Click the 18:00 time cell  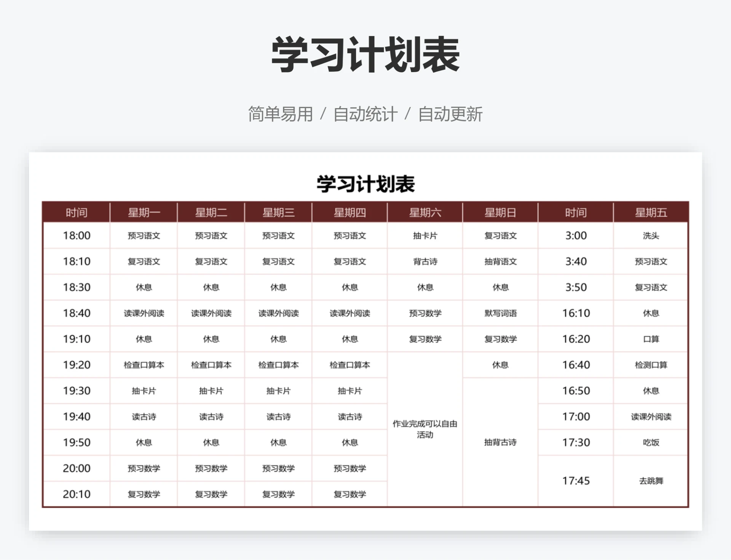click(x=76, y=236)
